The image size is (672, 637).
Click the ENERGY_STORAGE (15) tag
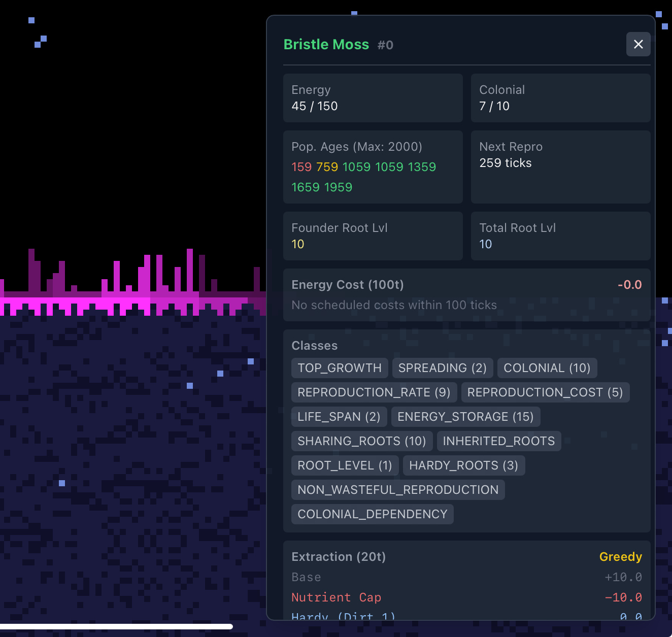tap(465, 417)
